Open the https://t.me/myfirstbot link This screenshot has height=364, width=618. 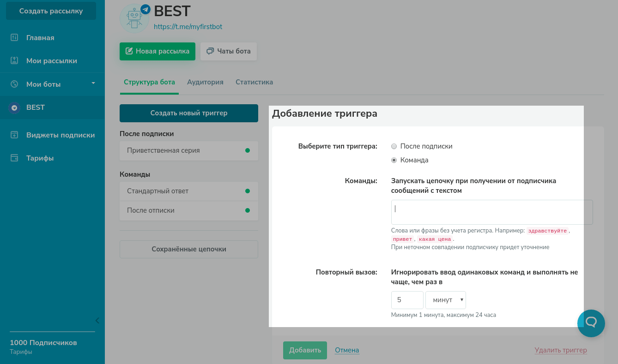click(188, 27)
